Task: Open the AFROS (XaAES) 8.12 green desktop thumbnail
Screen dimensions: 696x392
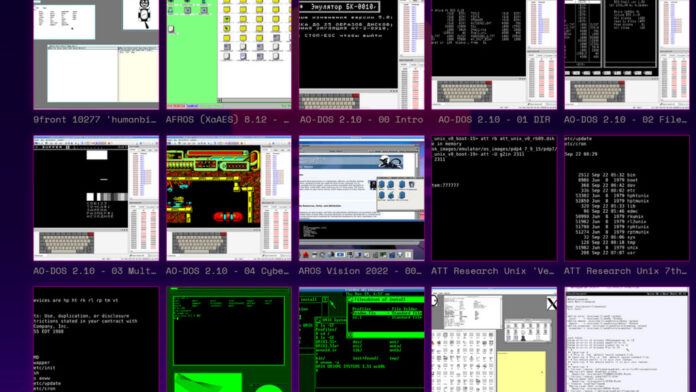Action: coord(229,54)
